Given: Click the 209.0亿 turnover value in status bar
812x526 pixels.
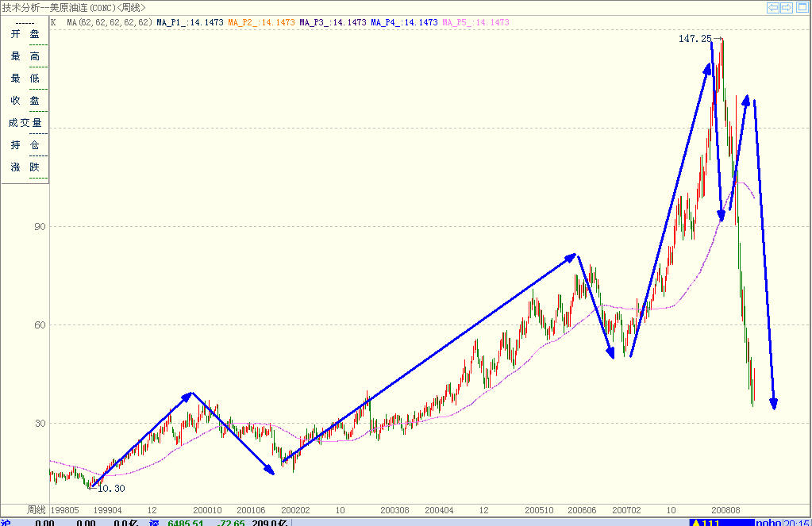Looking at the screenshot, I should pyautogui.click(x=269, y=522).
